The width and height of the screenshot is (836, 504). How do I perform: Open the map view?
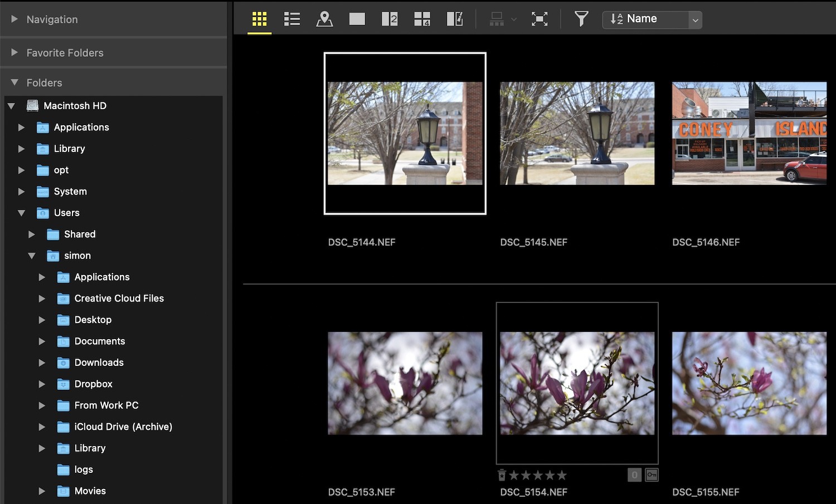pyautogui.click(x=325, y=18)
